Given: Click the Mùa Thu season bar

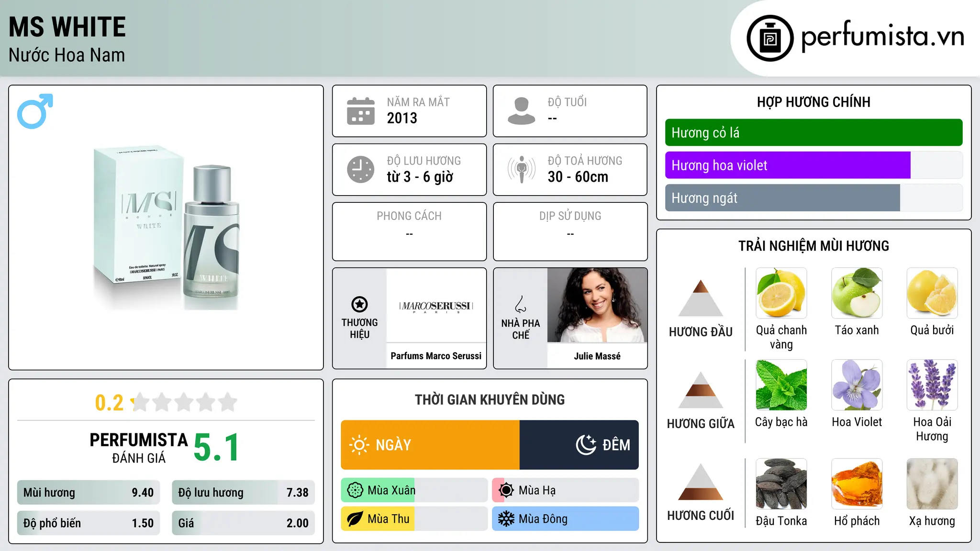Looking at the screenshot, I should [414, 519].
